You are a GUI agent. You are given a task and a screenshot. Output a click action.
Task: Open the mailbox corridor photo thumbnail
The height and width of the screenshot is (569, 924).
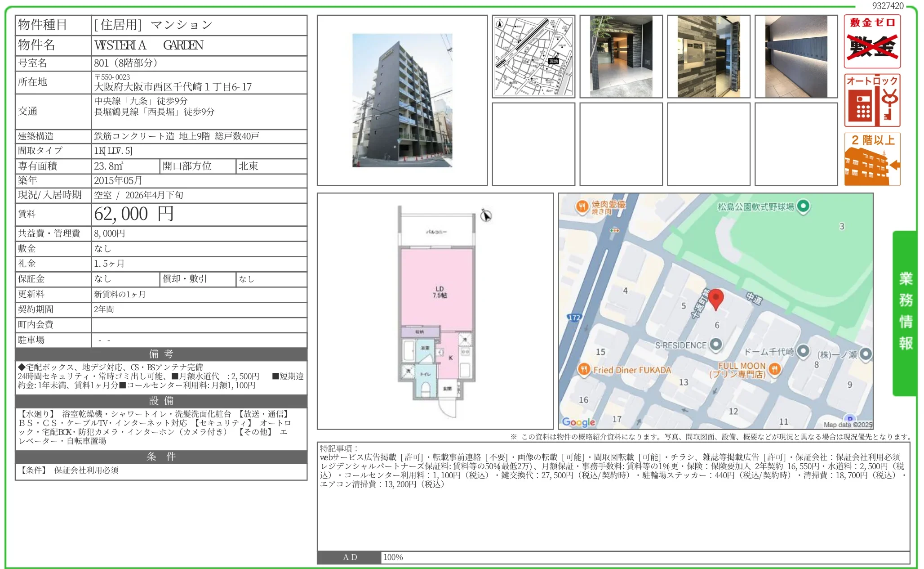pyautogui.click(x=796, y=56)
